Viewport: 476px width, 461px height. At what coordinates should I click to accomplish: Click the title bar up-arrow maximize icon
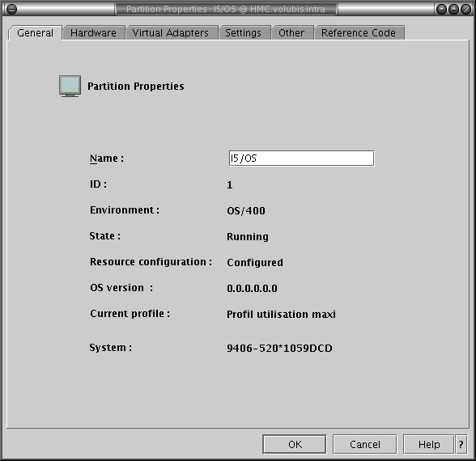(x=453, y=10)
